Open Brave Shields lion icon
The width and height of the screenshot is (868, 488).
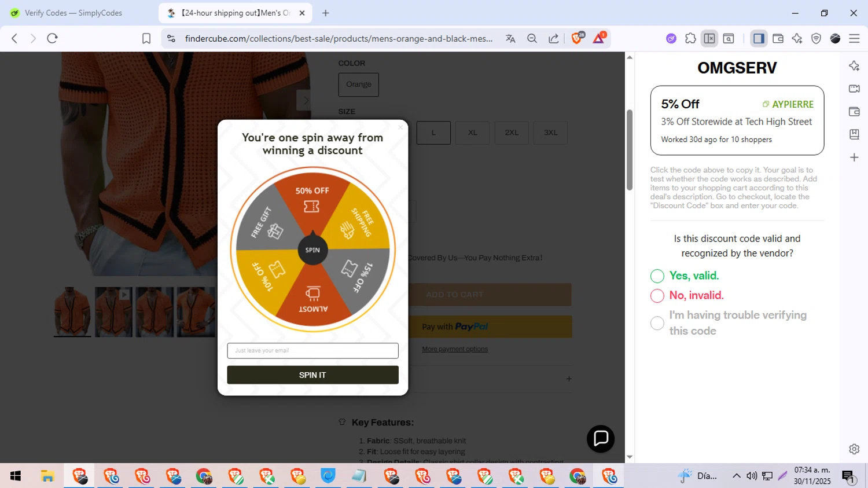(577, 38)
